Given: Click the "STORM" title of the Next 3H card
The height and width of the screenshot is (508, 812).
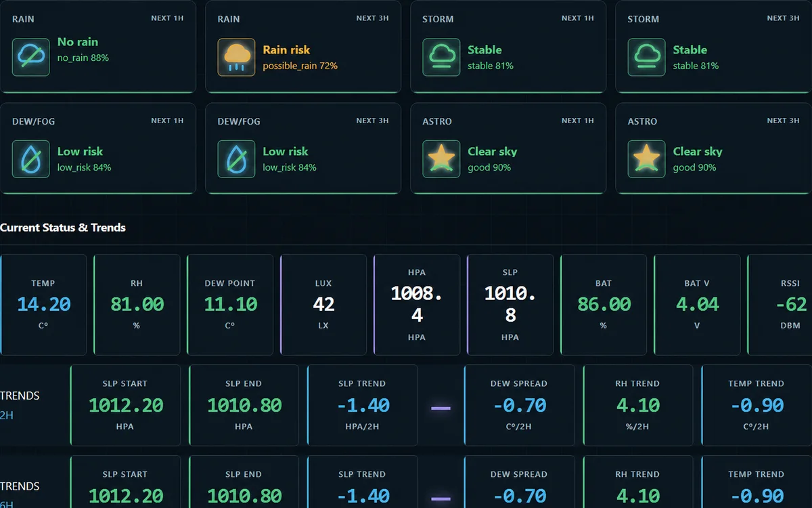Looking at the screenshot, I should point(643,19).
